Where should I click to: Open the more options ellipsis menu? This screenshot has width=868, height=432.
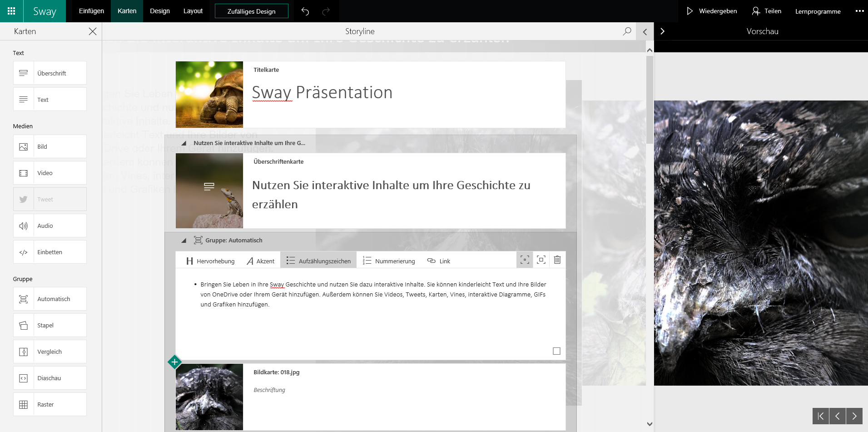(859, 11)
